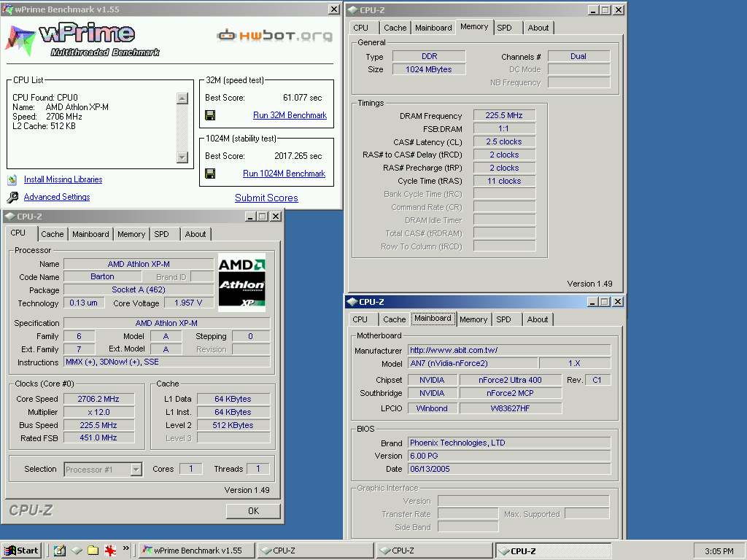Select Mainboard tab in the Memory CPU-Z window
The image size is (747, 560).
[x=433, y=28]
